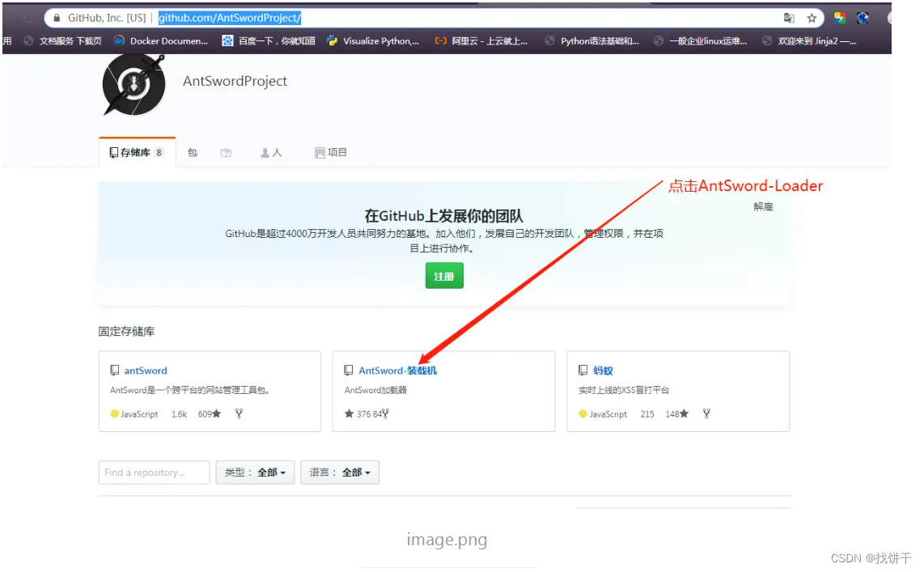Open the 语言: 全部 dropdown

coord(340,472)
